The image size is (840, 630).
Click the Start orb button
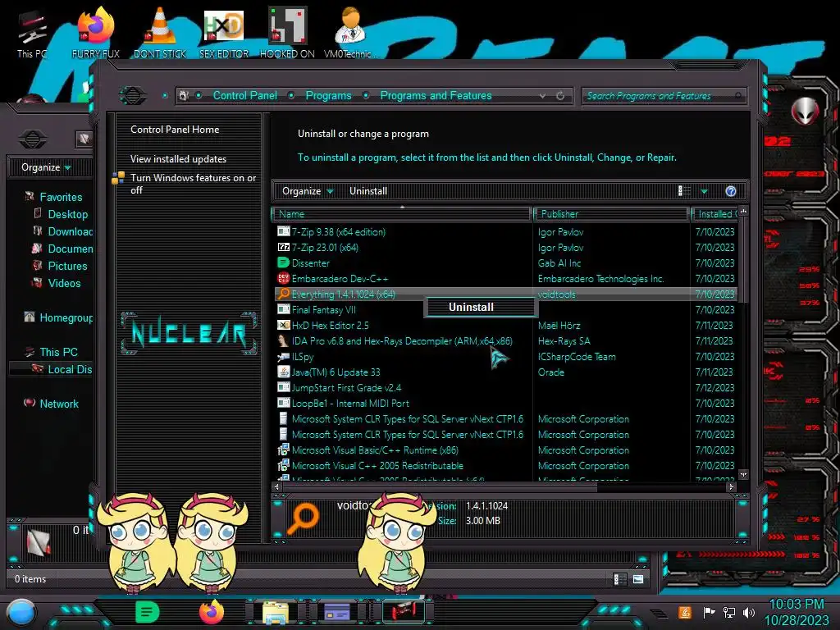21,613
